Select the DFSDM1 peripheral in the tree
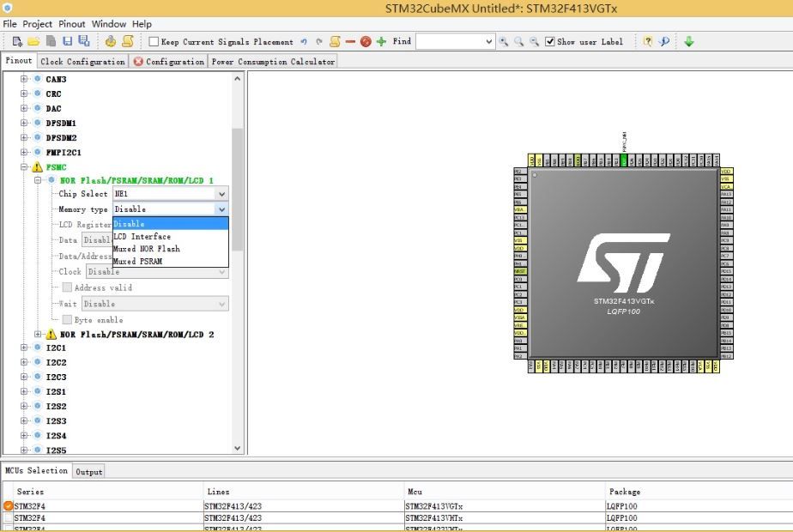This screenshot has height=532, width=793. 61,123
